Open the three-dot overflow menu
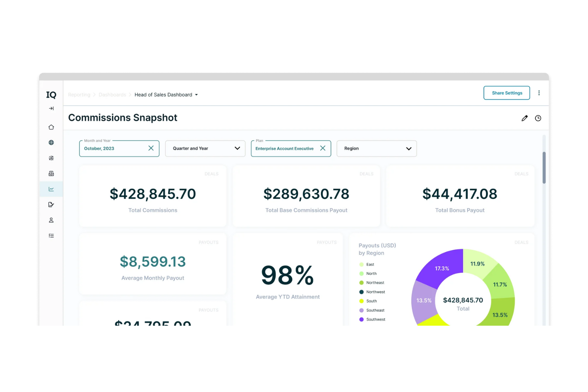The height and width of the screenshot is (392, 588). pos(539,93)
